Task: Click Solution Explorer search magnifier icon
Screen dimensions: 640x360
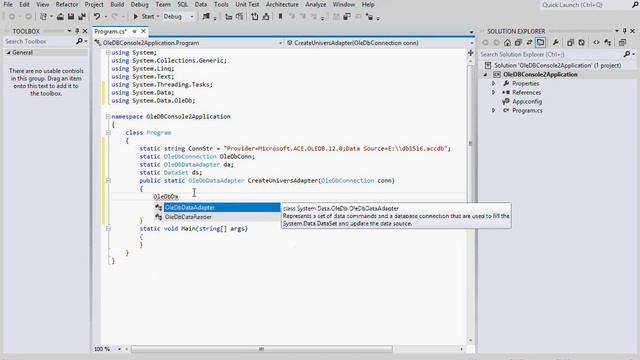Action: tap(627, 54)
